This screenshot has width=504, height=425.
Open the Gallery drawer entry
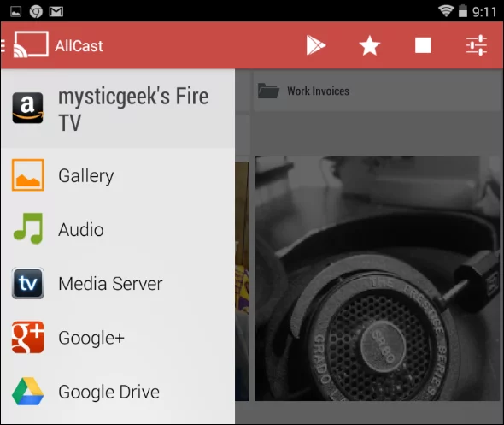118,175
